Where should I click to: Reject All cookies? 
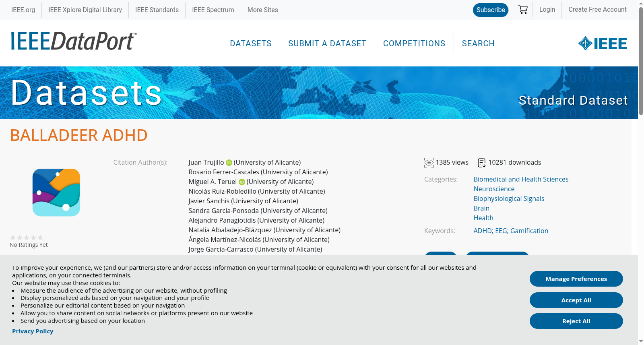(x=576, y=321)
